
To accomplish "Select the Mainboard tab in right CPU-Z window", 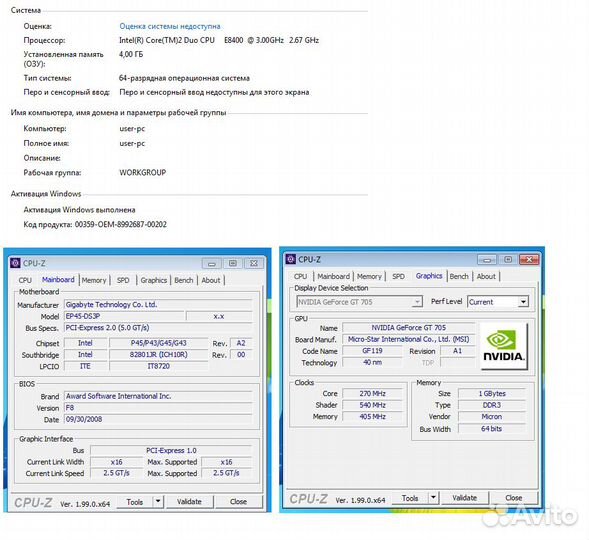I will pyautogui.click(x=333, y=276).
